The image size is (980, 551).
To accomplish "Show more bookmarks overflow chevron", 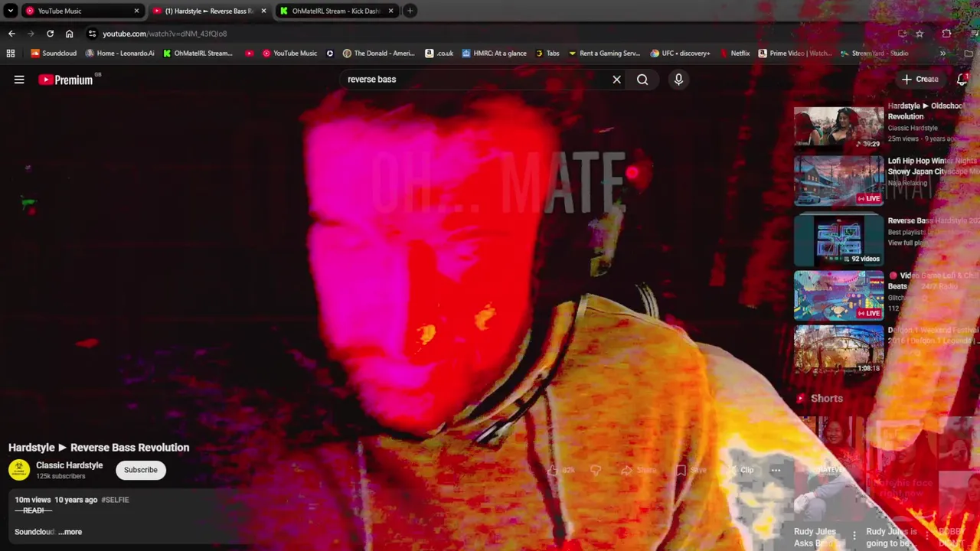I will pos(942,54).
